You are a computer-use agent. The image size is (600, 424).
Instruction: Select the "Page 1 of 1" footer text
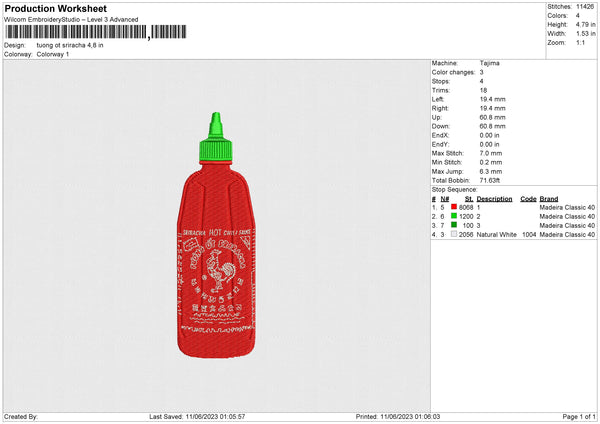click(579, 417)
